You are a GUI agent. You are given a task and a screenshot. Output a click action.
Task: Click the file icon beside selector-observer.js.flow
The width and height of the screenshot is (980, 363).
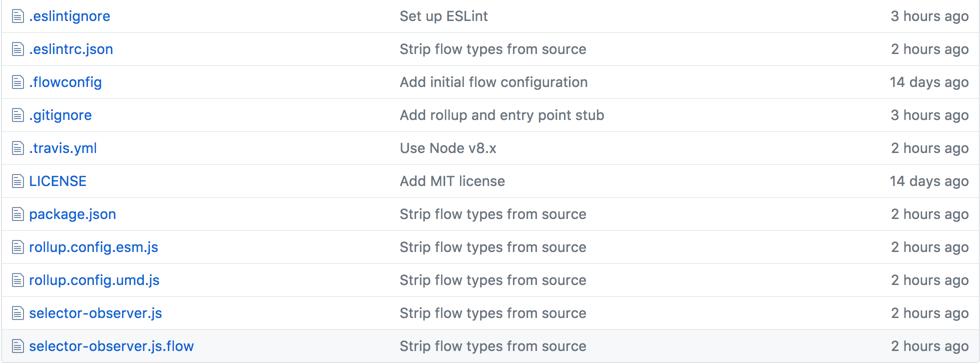click(x=18, y=346)
